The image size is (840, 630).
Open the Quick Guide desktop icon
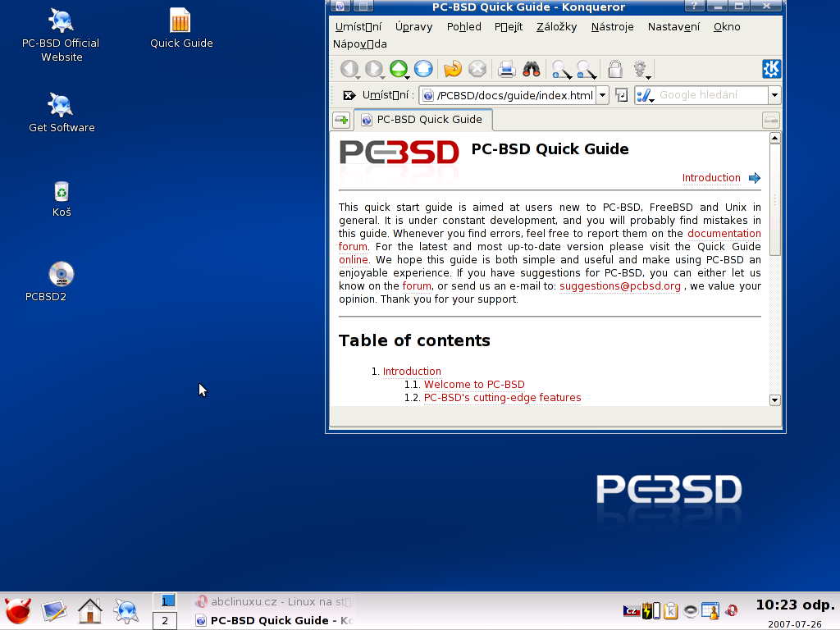(181, 29)
